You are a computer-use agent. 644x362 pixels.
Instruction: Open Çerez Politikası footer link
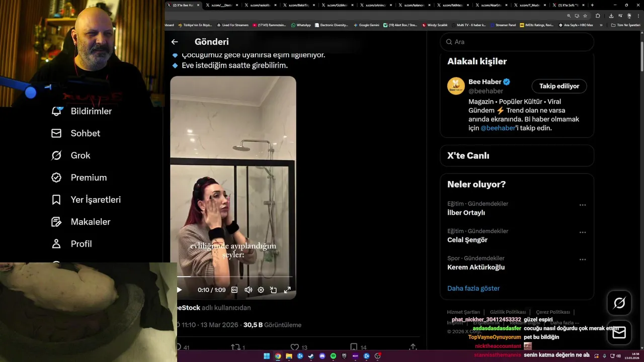[x=553, y=312]
